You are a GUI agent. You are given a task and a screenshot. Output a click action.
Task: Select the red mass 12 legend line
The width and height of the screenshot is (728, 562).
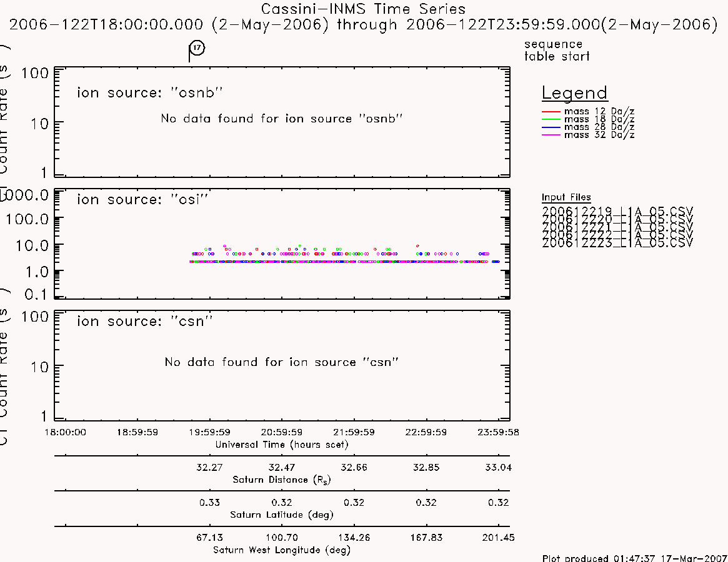point(551,112)
